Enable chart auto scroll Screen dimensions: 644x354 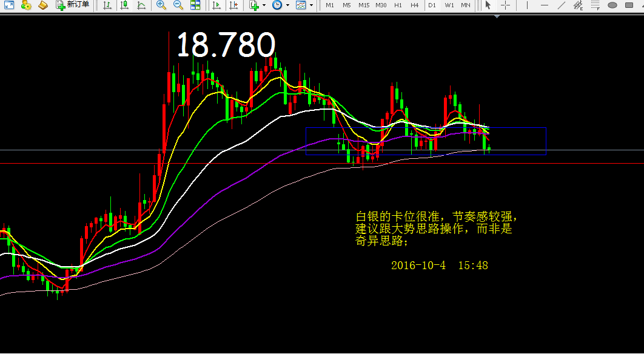tap(216, 5)
